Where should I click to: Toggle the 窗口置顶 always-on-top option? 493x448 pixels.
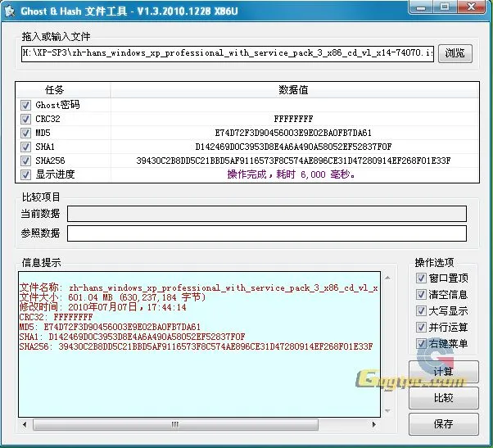click(x=421, y=278)
